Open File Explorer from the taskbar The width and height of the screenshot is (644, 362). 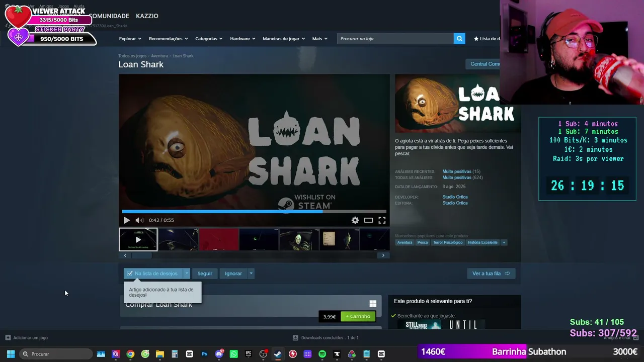(159, 354)
